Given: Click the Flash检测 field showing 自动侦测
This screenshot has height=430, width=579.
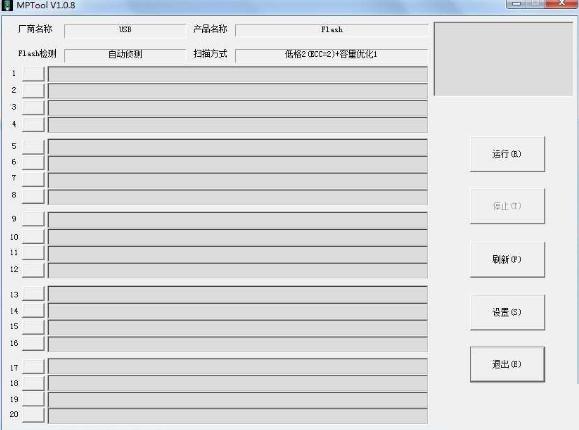Looking at the screenshot, I should coord(125,55).
